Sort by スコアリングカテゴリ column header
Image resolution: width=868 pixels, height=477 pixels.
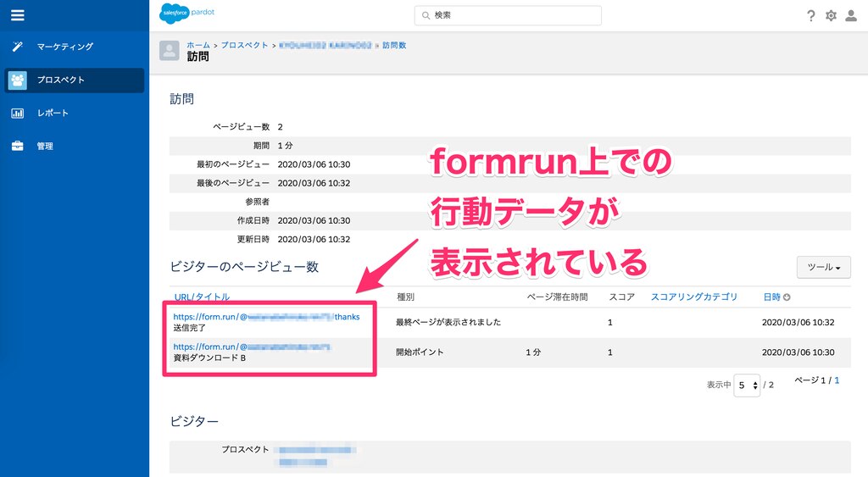tap(694, 297)
